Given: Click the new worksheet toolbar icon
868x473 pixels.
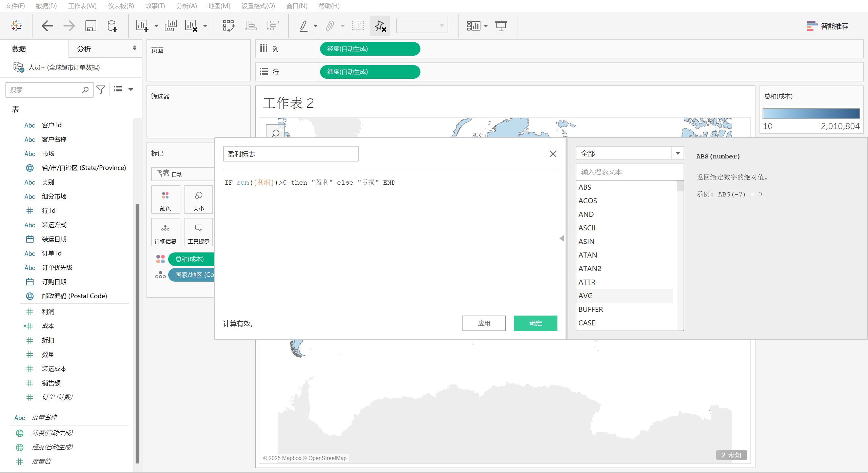Looking at the screenshot, I should (x=142, y=26).
